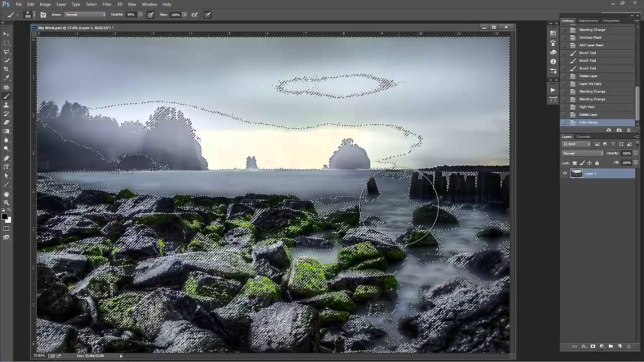Image resolution: width=644 pixels, height=362 pixels.
Task: Select the Rectangular Marquee tool
Action: [x=7, y=43]
